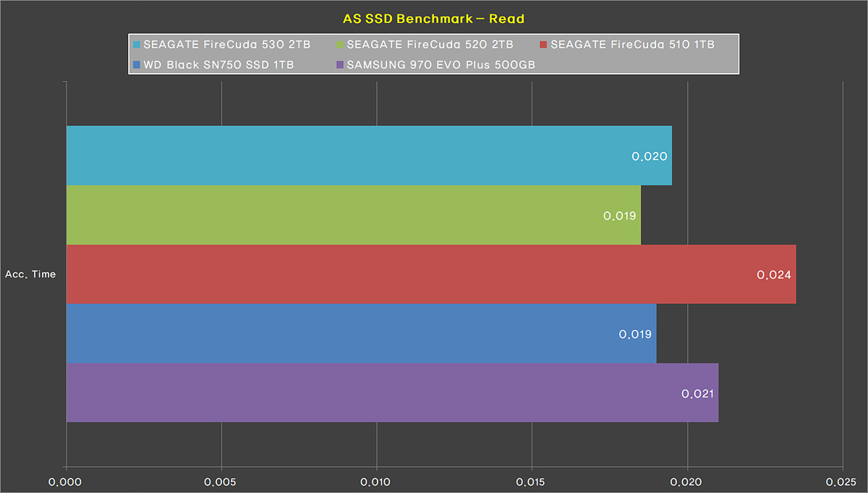Click the blue WD Black SN750 bar
Viewport: 868px width, 493px height.
click(362, 334)
